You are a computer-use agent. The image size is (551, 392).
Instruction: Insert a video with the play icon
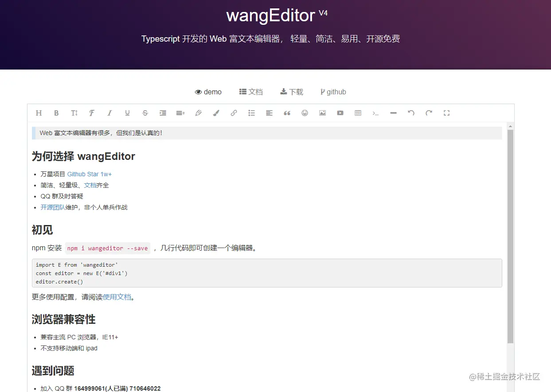tap(340, 113)
